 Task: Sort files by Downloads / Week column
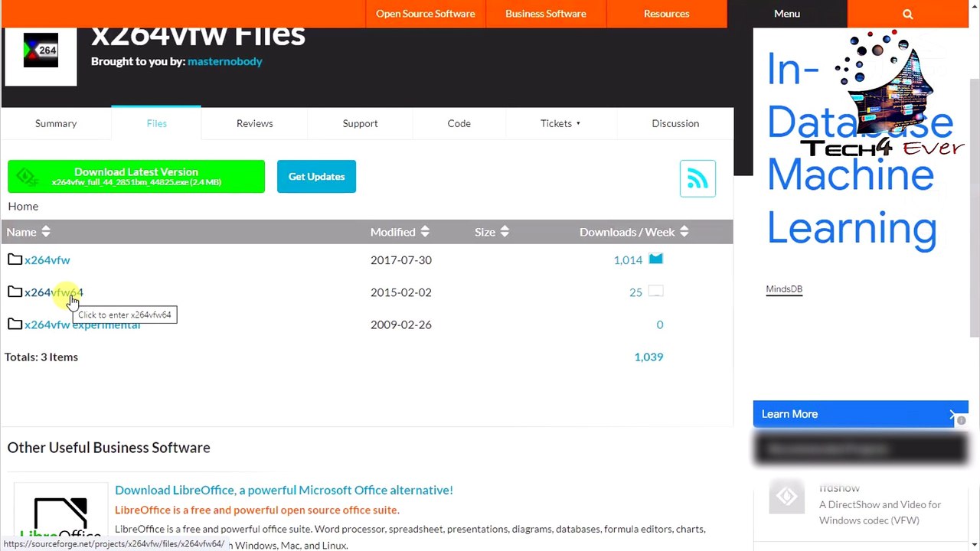tap(634, 232)
